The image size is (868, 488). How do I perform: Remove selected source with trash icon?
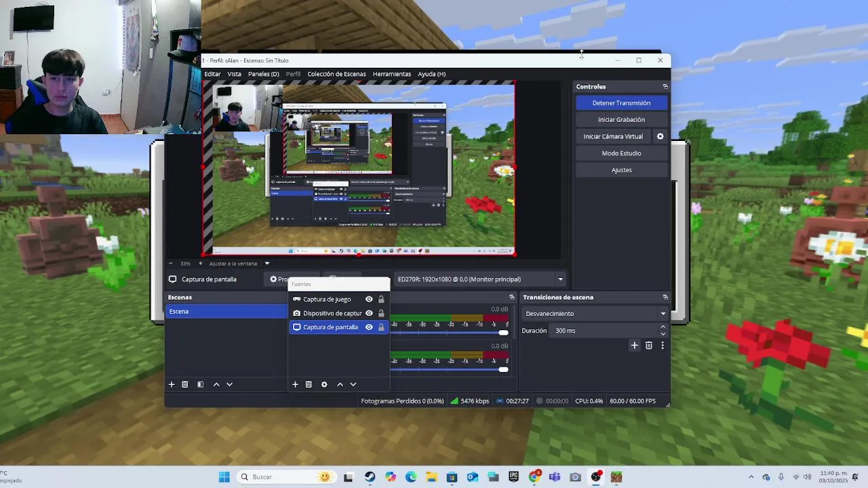tap(309, 384)
